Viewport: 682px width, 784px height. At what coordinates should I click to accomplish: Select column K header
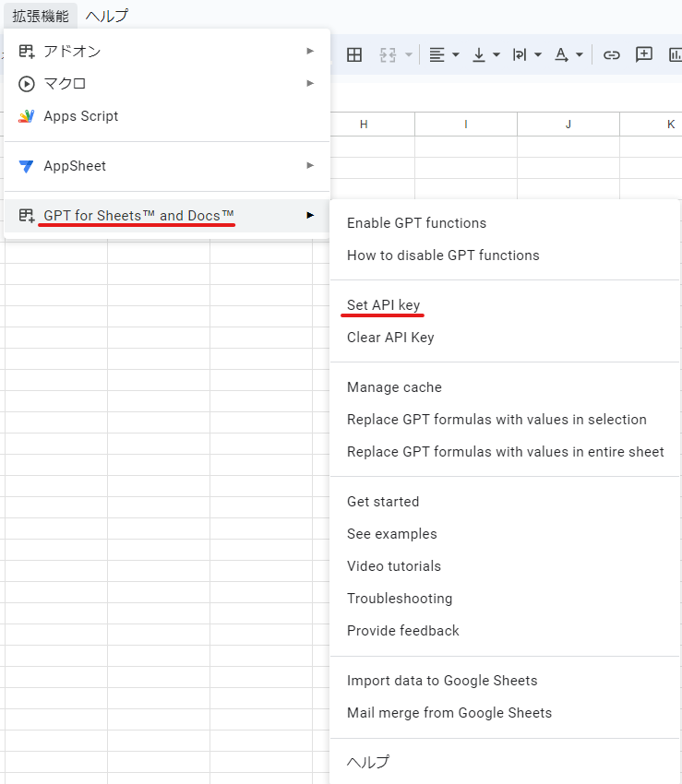point(651,125)
